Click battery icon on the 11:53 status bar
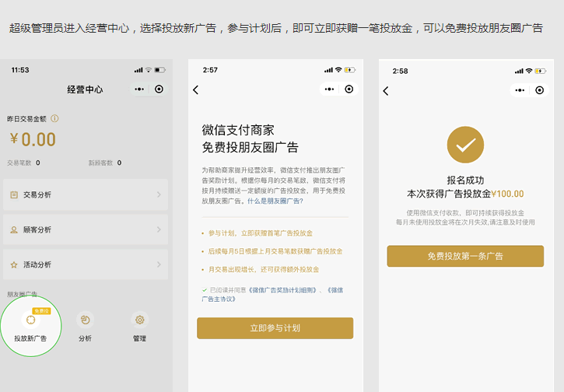The image size is (564, 392). pyautogui.click(x=160, y=70)
